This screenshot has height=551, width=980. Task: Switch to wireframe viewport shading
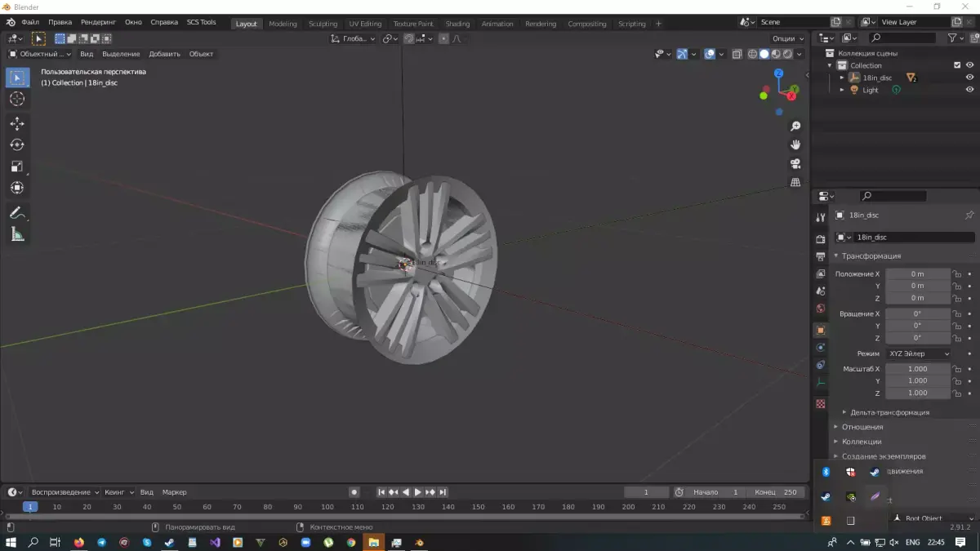tap(753, 54)
